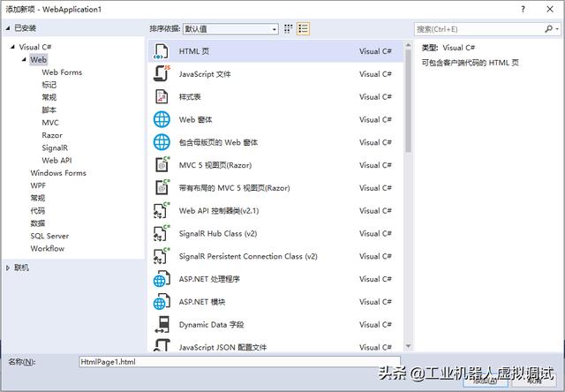The height and width of the screenshot is (392, 565).
Task: Select Windows Forms category
Action: 58,173
